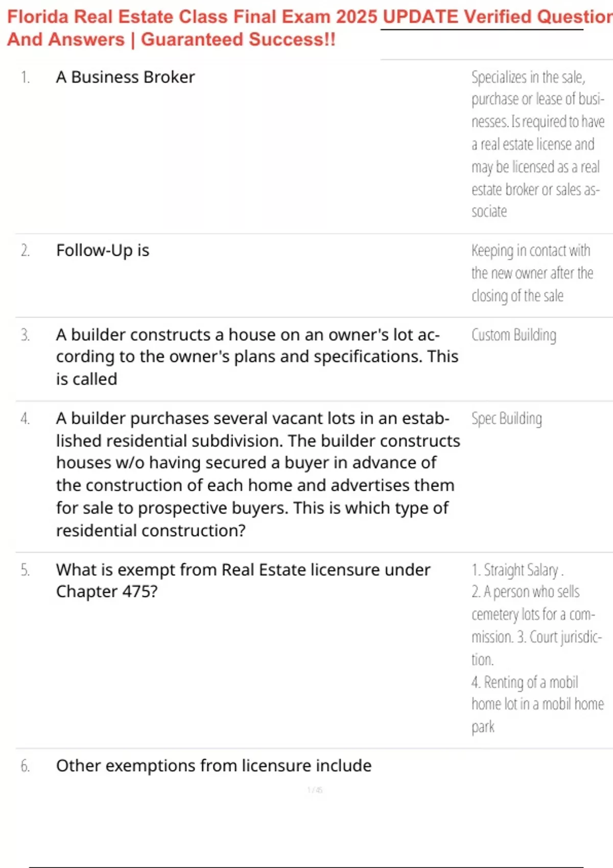Select the "Custom Building" answer
Image resolution: width=613 pixels, height=868 pixels.
(x=514, y=335)
